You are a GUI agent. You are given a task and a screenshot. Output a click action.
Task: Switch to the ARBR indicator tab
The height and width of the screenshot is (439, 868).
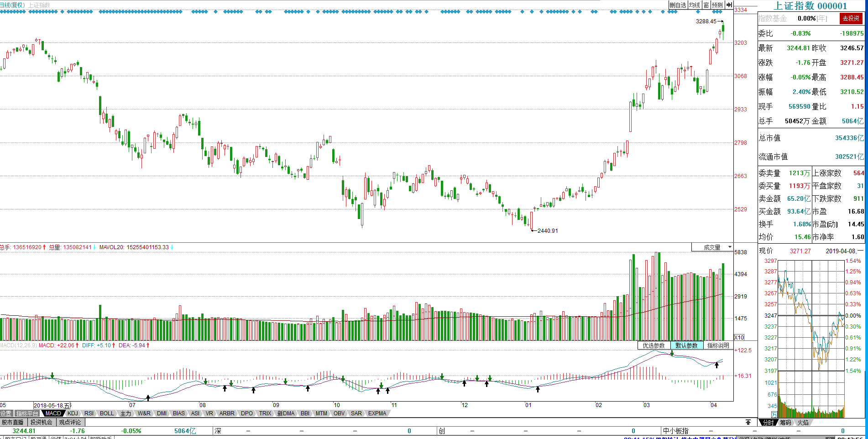pyautogui.click(x=227, y=413)
